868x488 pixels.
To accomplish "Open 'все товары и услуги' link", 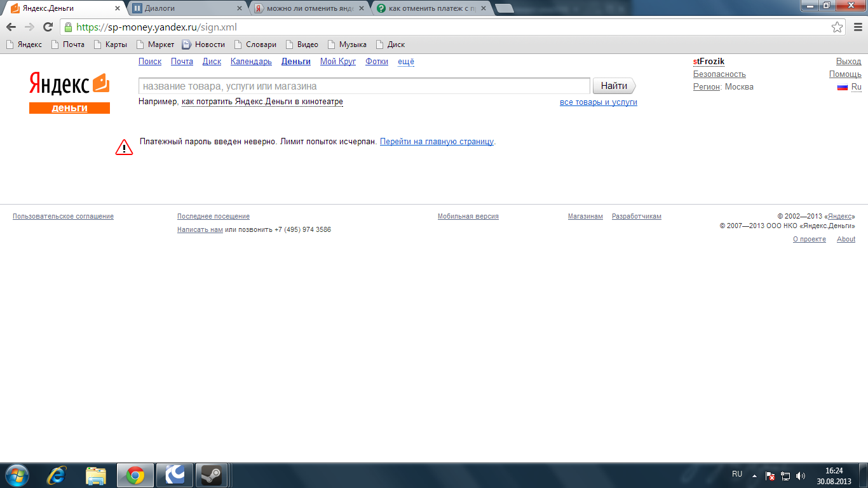I will 599,102.
